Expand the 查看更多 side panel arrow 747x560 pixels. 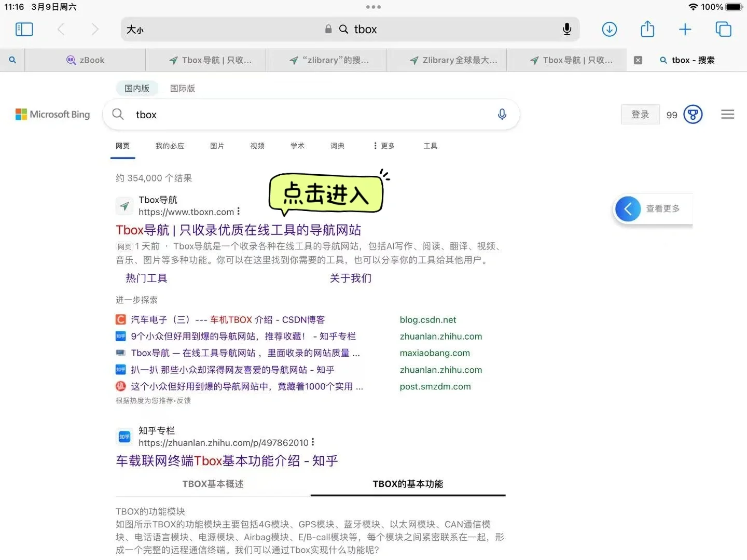(628, 209)
